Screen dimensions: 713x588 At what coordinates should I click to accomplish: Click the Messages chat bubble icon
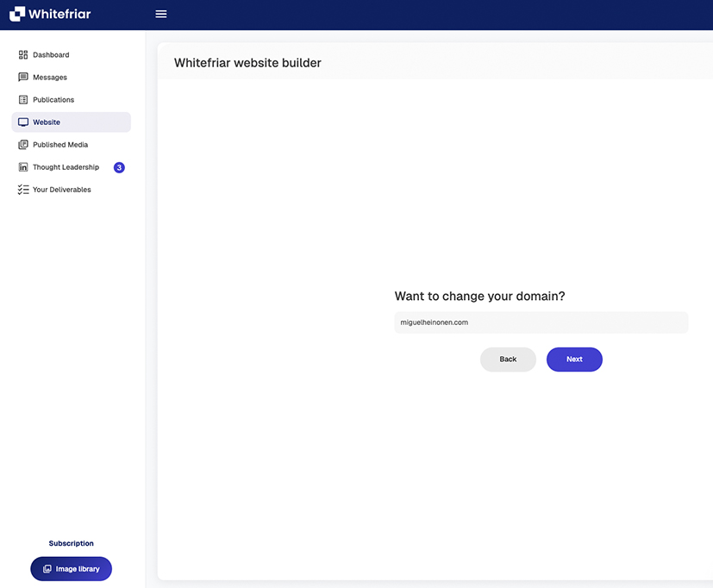coord(23,78)
